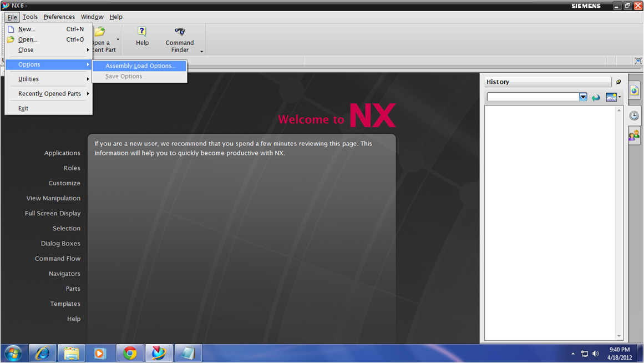Screen dimensions: 644x363
Task: Click the History list scroll up arrow
Action: pyautogui.click(x=620, y=110)
